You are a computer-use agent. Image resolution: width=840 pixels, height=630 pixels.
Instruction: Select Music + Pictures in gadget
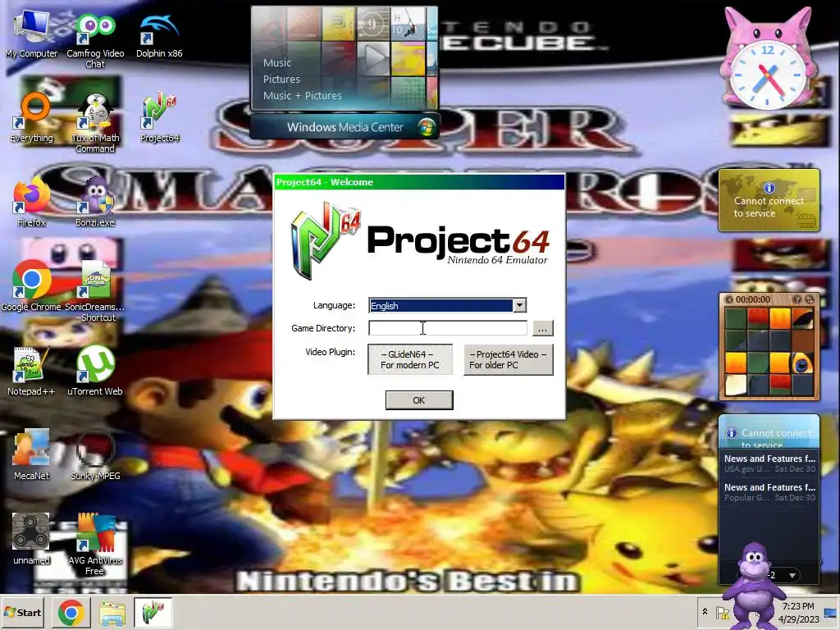coord(302,95)
